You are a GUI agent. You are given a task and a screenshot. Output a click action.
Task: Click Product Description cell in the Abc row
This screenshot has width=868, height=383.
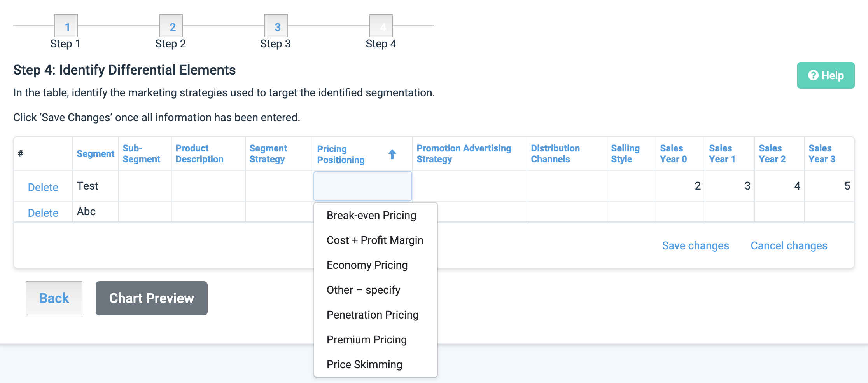pyautogui.click(x=208, y=212)
